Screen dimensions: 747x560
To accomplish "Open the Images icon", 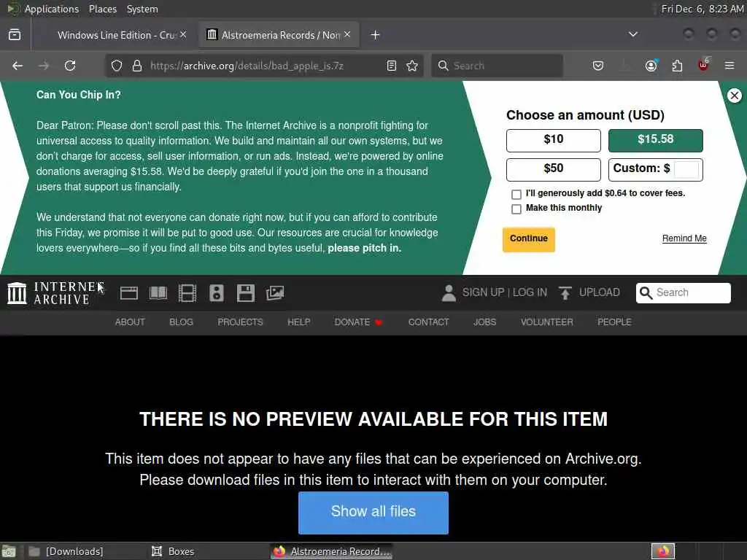I will coord(275,293).
